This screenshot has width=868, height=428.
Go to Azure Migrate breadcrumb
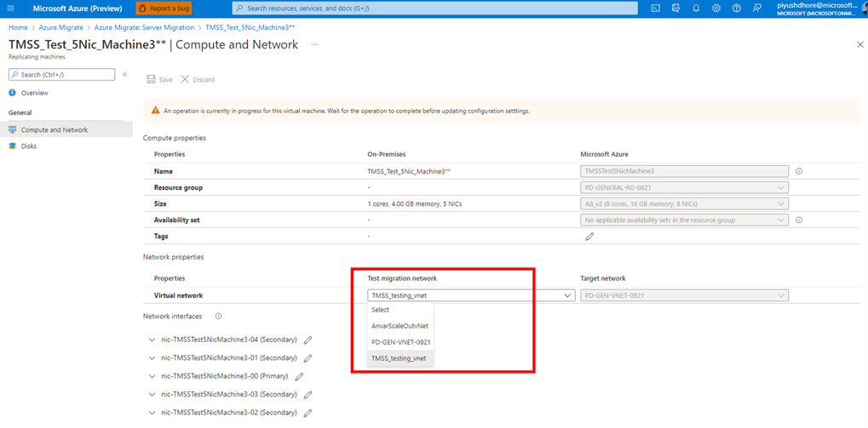pos(60,27)
